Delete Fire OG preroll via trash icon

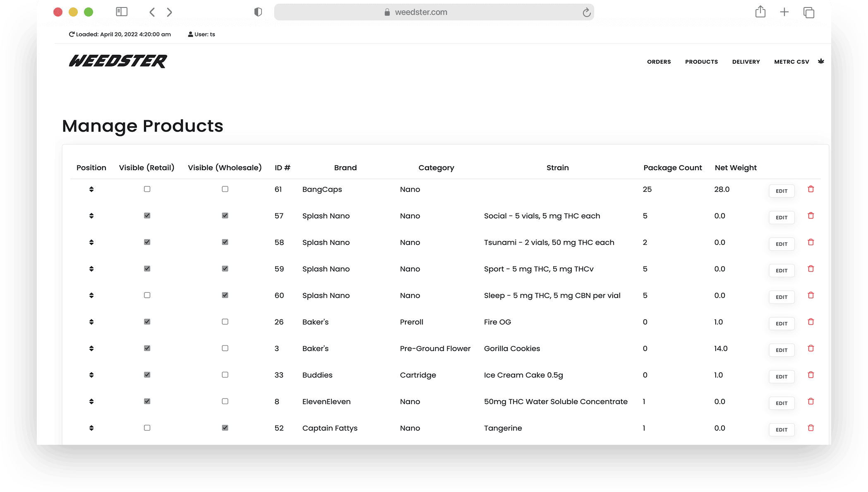pos(810,322)
